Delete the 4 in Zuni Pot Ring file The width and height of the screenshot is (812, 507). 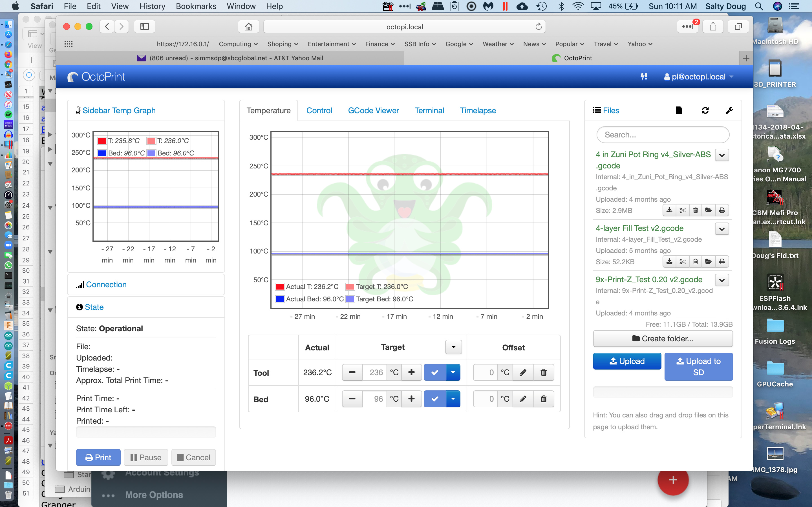(x=695, y=210)
